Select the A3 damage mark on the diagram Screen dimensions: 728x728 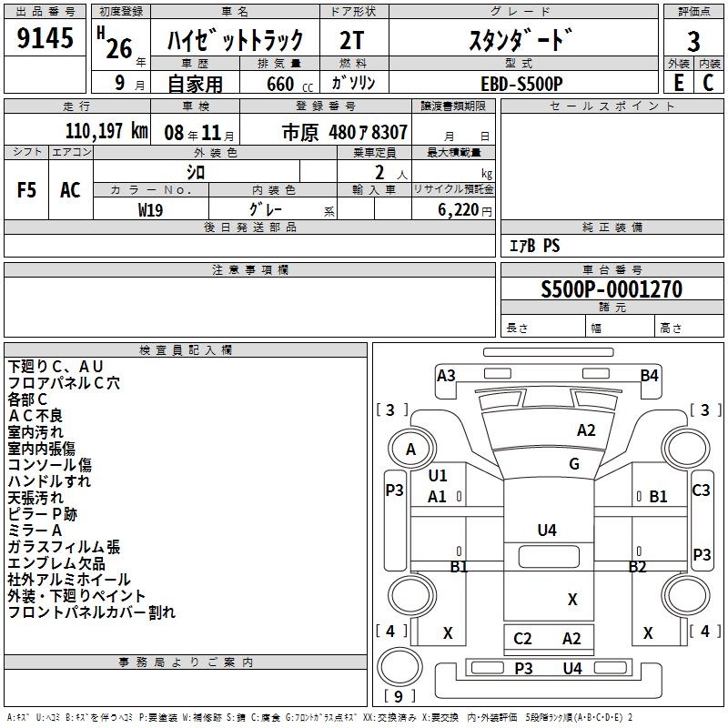(x=446, y=375)
